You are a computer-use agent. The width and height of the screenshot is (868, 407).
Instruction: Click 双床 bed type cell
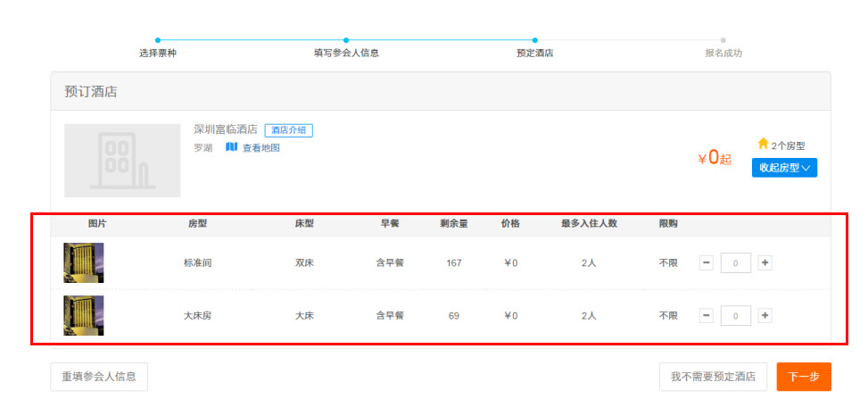click(304, 263)
